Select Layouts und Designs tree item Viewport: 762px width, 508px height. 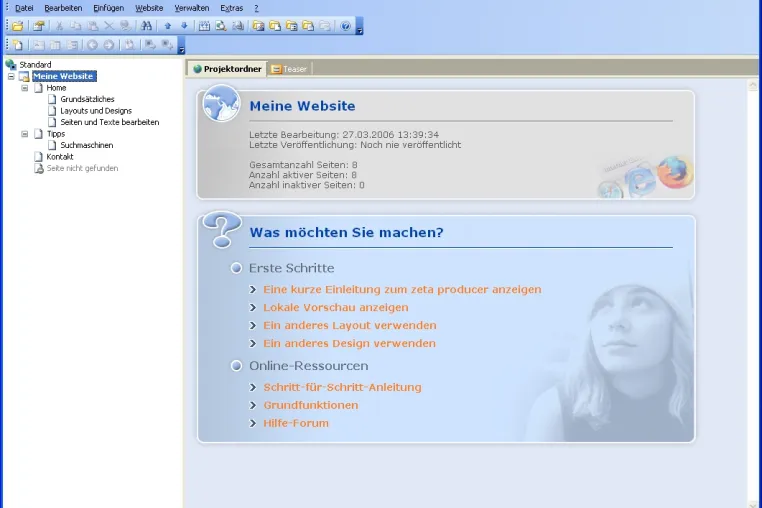[x=96, y=111]
